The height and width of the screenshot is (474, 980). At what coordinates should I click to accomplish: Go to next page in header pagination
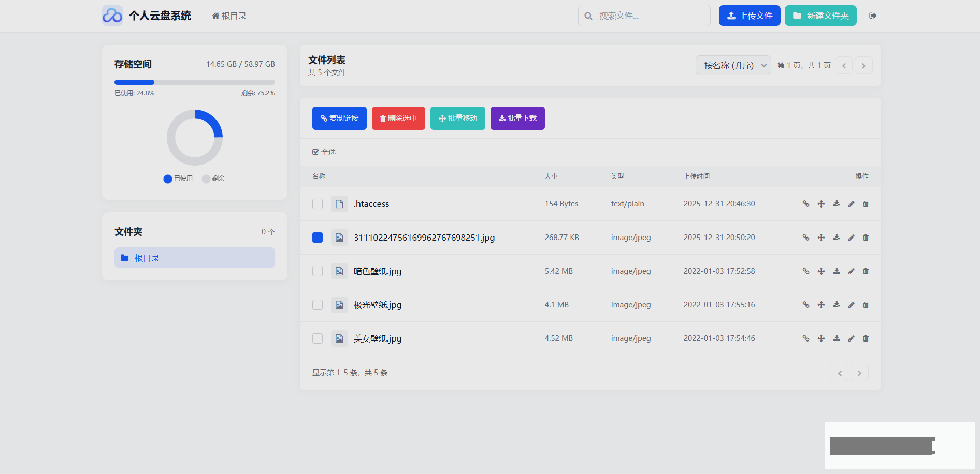click(x=863, y=66)
